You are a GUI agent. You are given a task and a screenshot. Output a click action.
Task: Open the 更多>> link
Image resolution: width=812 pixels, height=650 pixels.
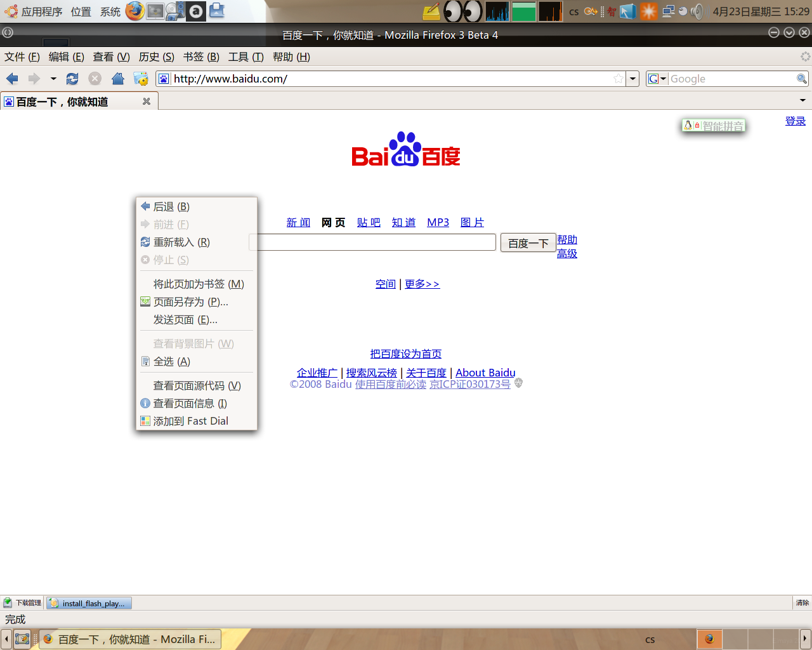point(422,284)
